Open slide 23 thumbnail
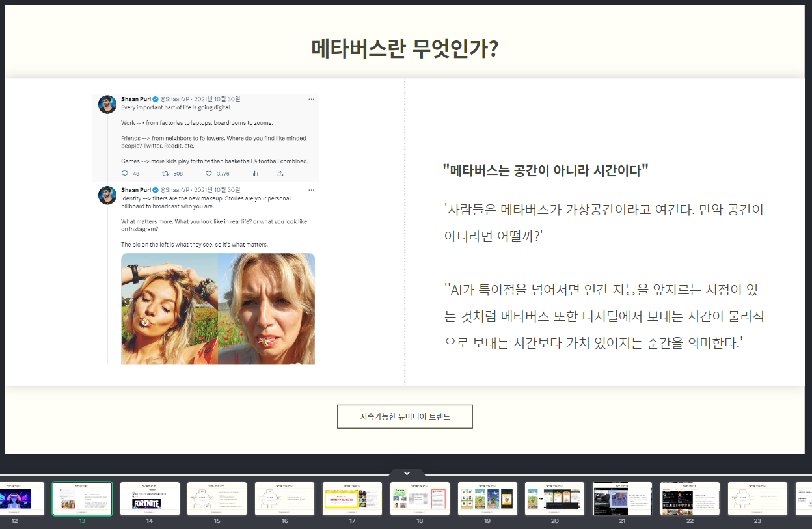 coord(758,499)
